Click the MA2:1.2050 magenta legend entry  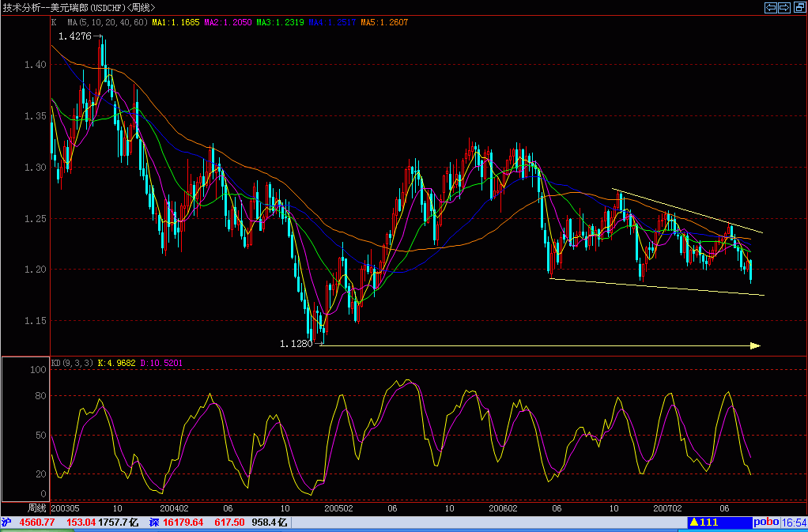(x=228, y=22)
